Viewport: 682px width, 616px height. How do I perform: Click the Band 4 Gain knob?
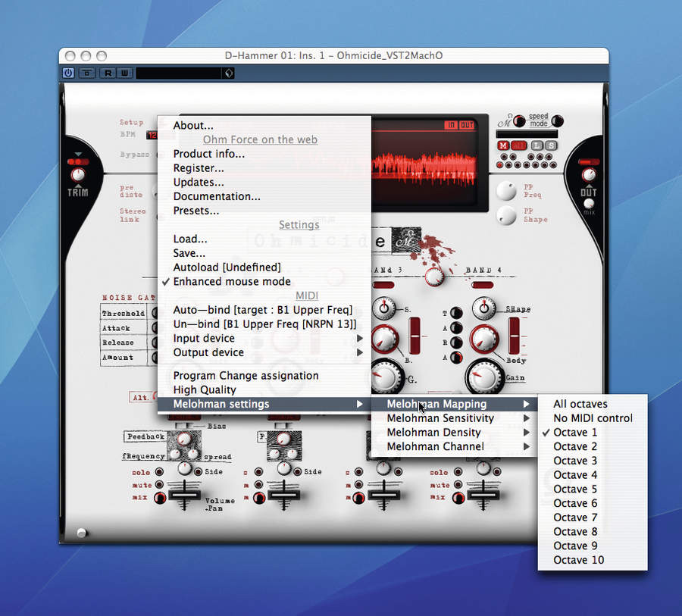[x=484, y=377]
